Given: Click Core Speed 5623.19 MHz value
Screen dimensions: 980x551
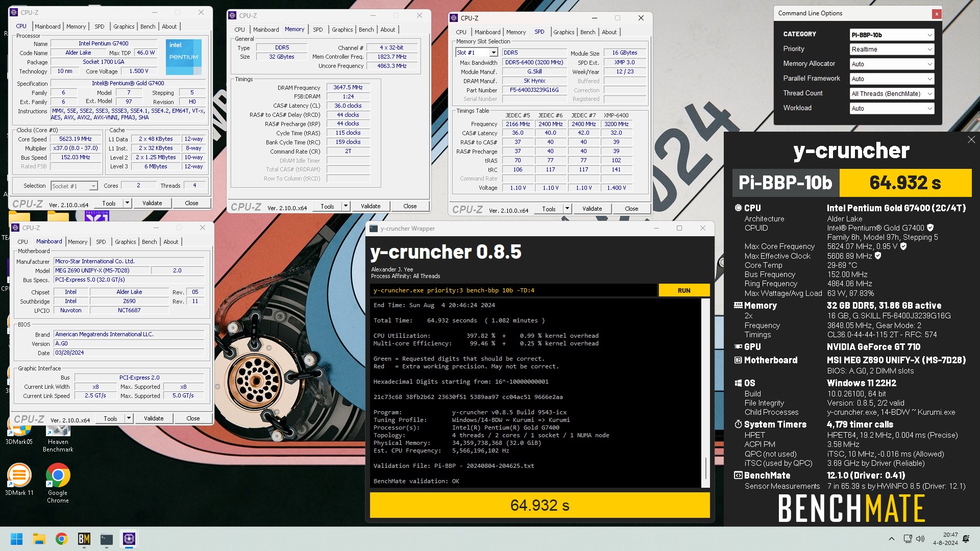Looking at the screenshot, I should (x=76, y=139).
